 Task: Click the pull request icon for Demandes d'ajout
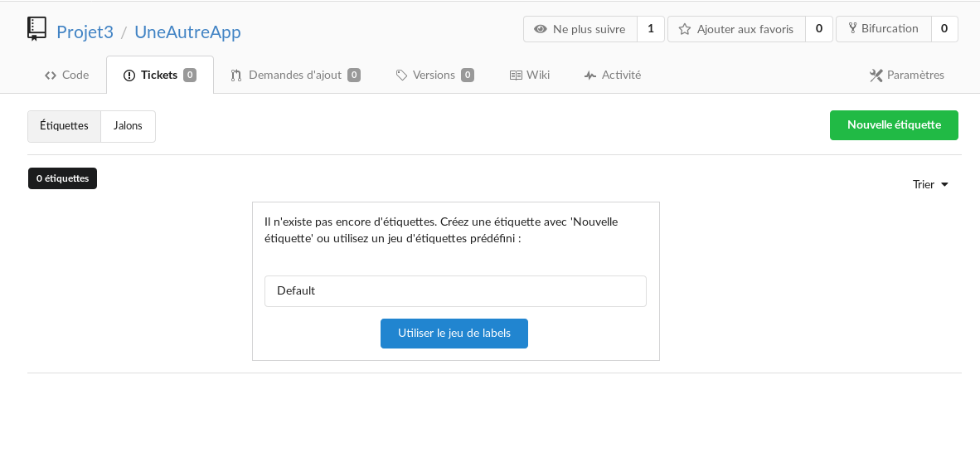(236, 76)
